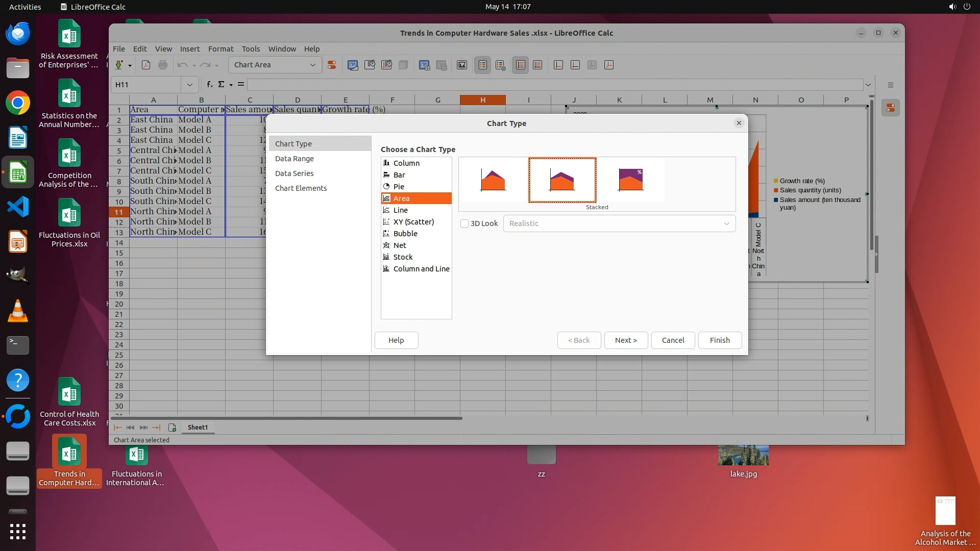Image resolution: width=980 pixels, height=551 pixels.
Task: Click the Next > button
Action: click(626, 340)
